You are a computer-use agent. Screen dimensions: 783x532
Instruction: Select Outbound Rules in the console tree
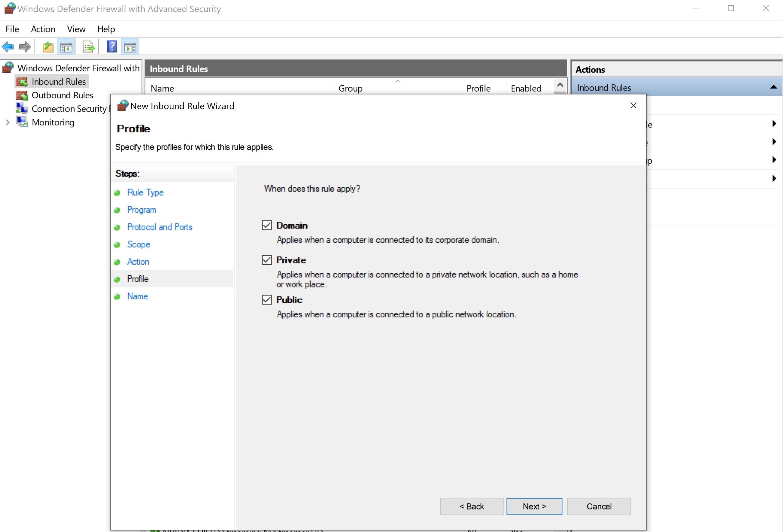tap(62, 95)
